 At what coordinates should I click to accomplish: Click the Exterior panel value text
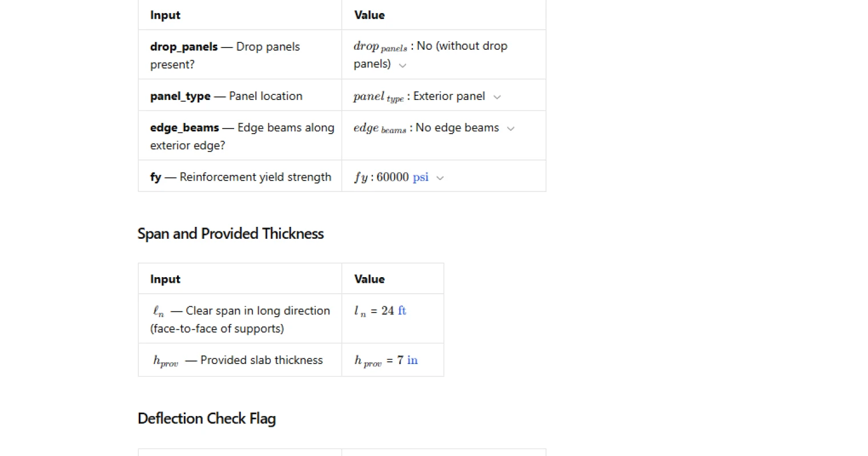pos(449,96)
